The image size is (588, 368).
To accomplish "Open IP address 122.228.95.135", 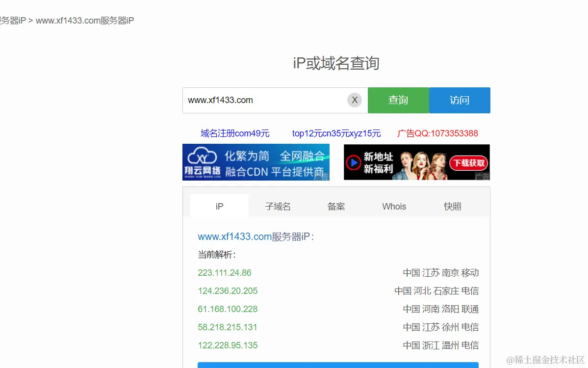I will [228, 345].
